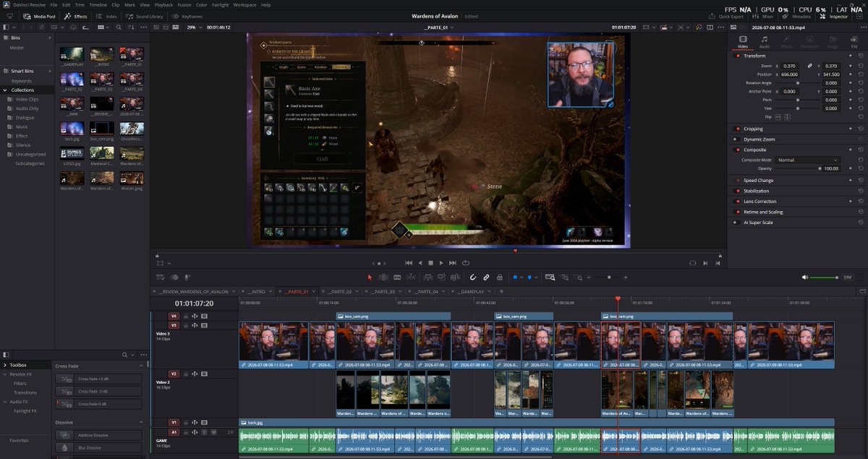Click the stop playback button
The height and width of the screenshot is (459, 868).
(430, 263)
